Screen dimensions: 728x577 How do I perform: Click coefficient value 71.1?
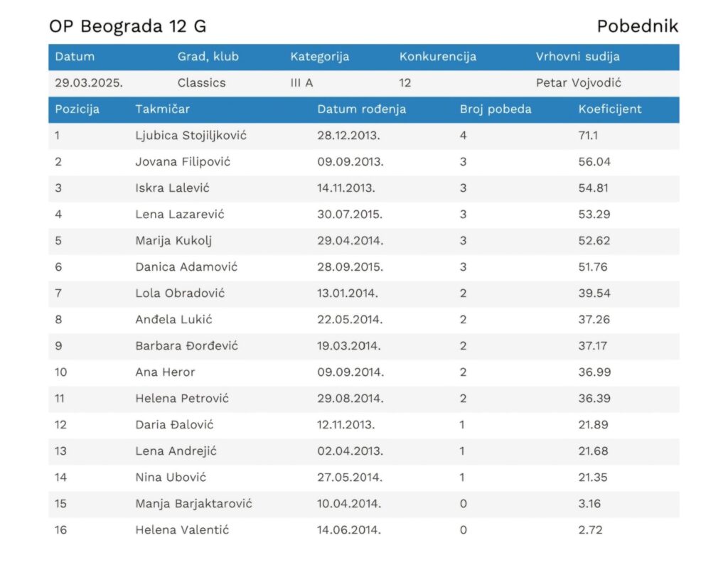[588, 136]
